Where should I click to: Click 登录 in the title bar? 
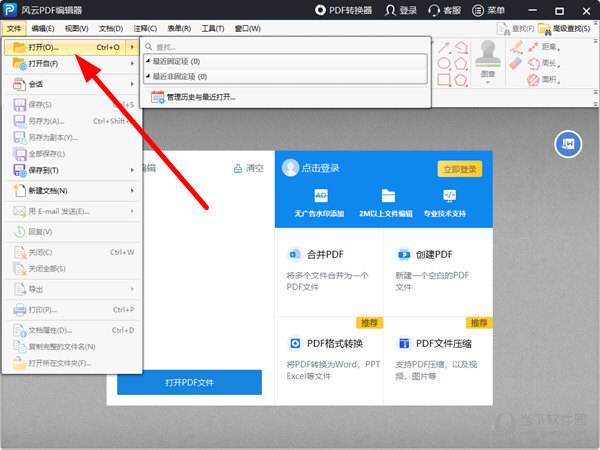tap(401, 10)
